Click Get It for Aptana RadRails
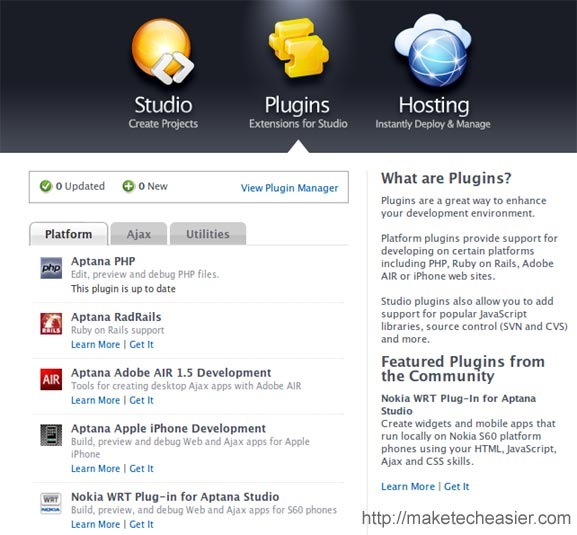The width and height of the screenshot is (577, 535). point(141,344)
